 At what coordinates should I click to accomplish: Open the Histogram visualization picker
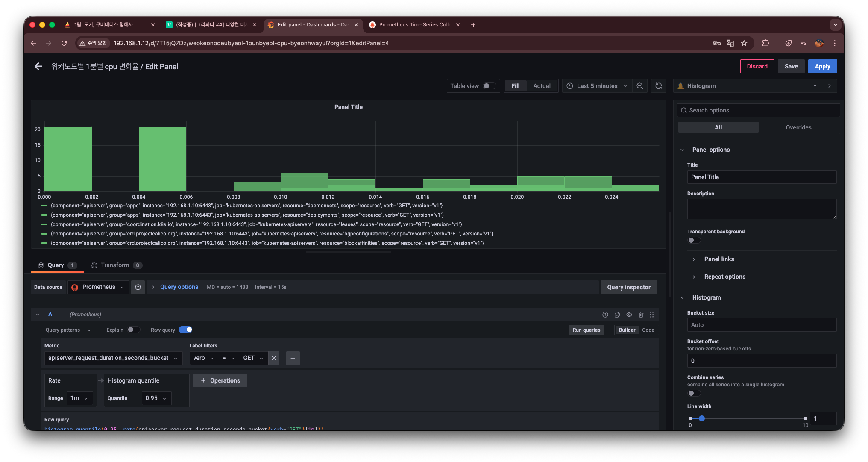pyautogui.click(x=748, y=86)
